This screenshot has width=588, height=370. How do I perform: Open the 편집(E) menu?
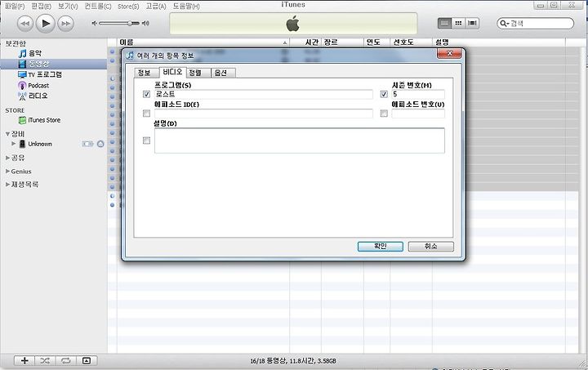(x=42, y=7)
